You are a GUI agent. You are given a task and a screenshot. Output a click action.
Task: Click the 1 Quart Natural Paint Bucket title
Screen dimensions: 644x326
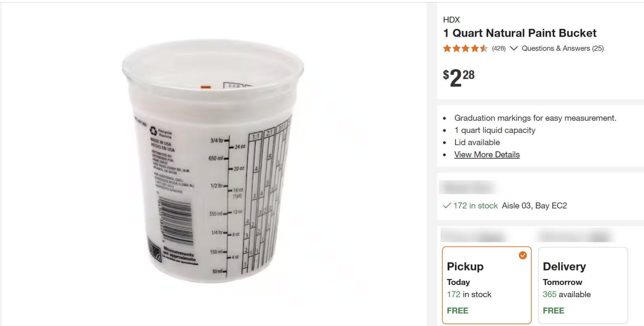click(x=520, y=33)
